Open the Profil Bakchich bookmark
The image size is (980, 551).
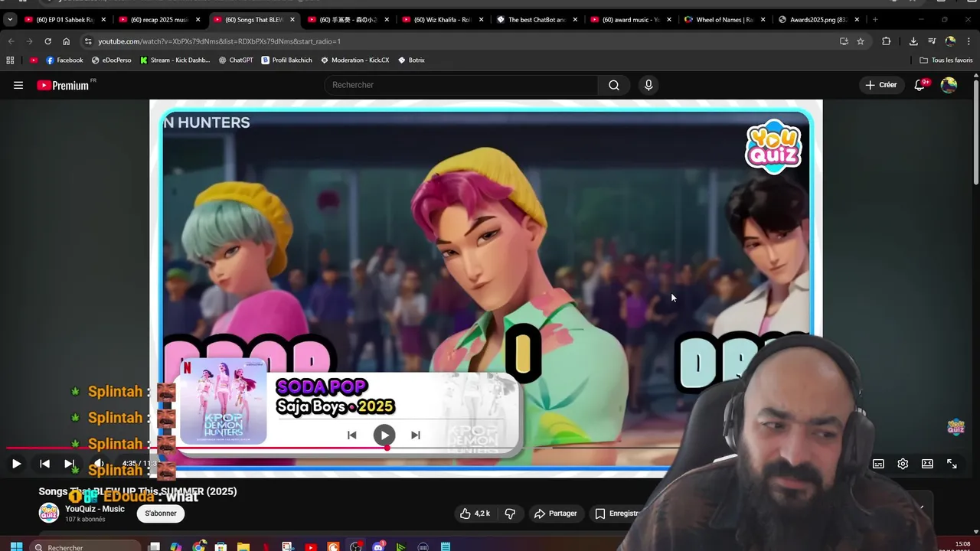(x=287, y=60)
